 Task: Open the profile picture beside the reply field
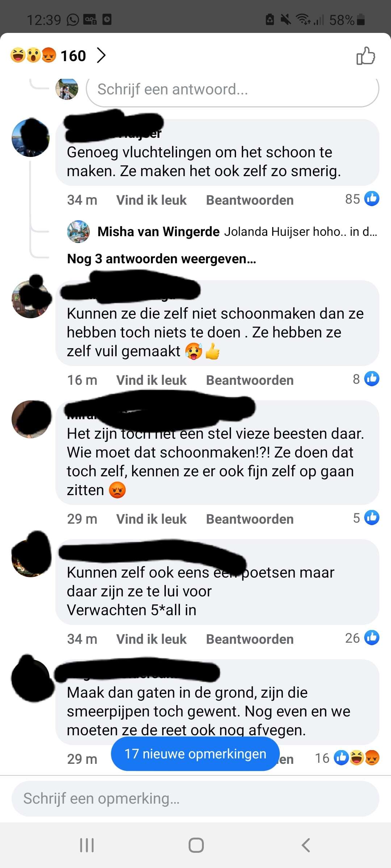point(67,88)
